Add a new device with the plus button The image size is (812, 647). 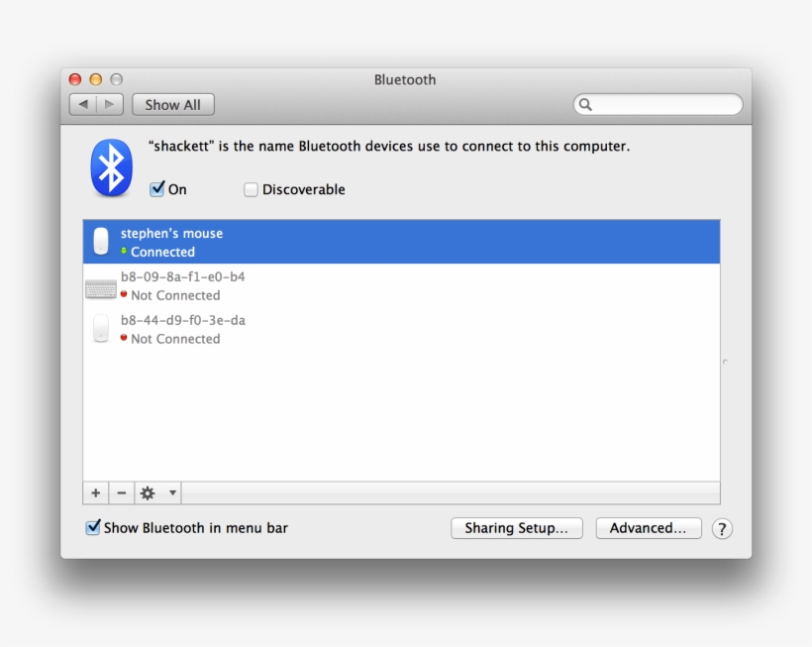pos(95,492)
